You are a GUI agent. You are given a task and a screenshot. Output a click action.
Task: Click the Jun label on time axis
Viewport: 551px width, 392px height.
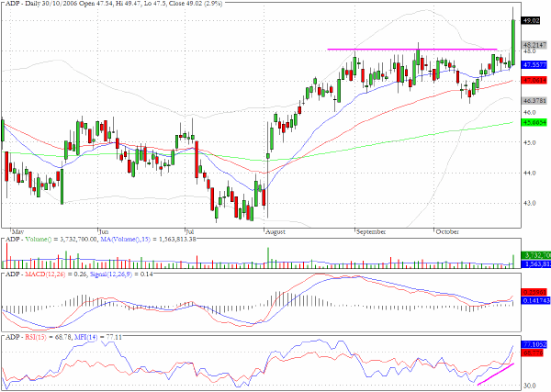tap(104, 232)
